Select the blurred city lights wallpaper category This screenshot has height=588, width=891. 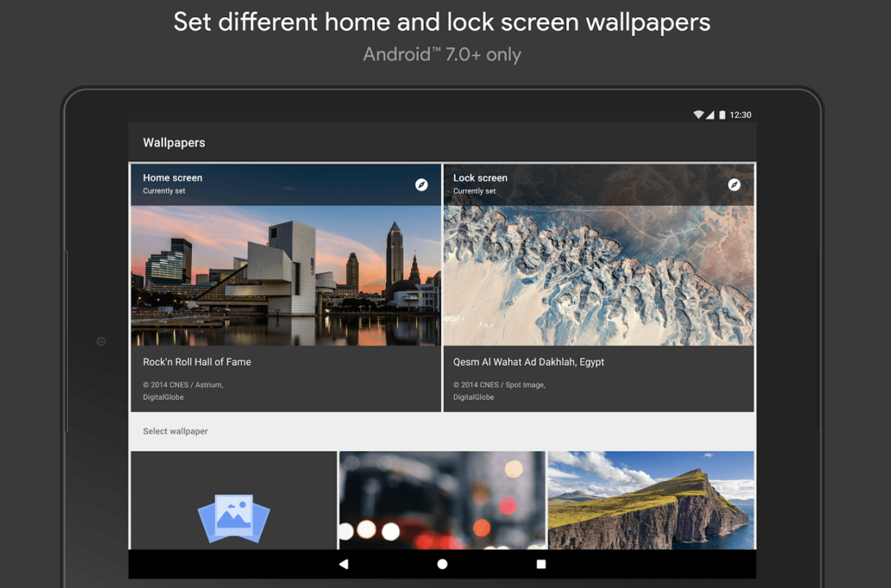pos(442,501)
